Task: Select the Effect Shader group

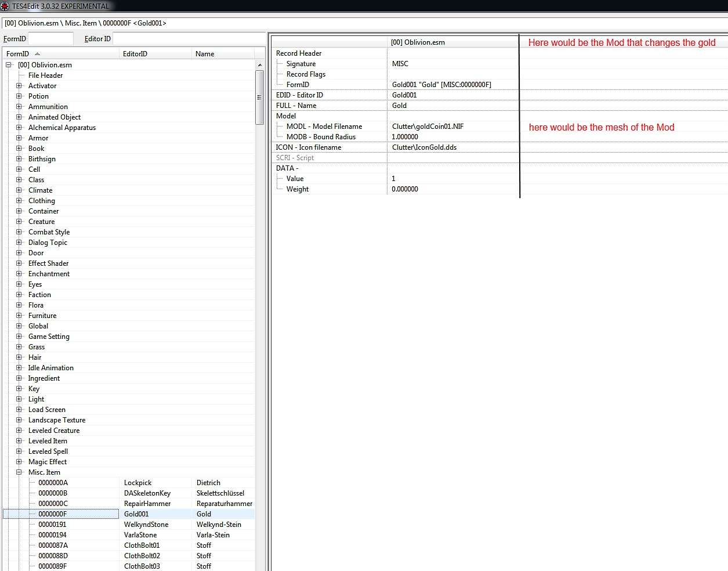Action: pos(48,263)
